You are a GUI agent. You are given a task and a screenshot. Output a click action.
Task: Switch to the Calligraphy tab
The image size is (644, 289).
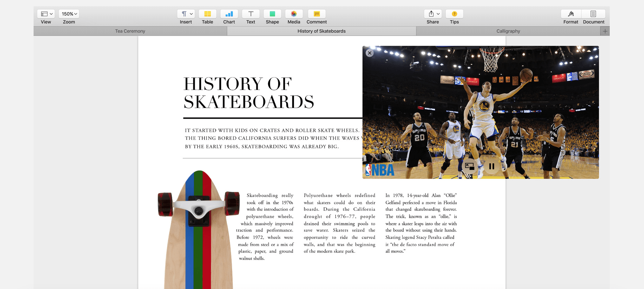click(508, 31)
